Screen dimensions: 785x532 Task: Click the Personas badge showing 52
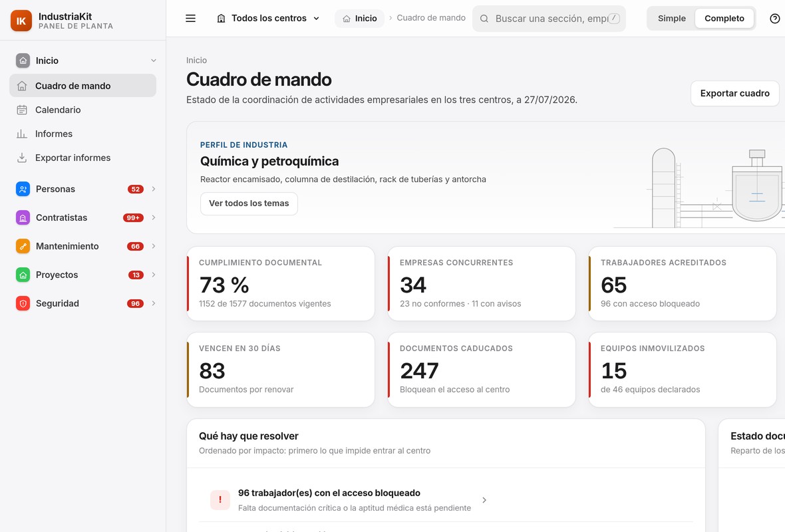click(136, 189)
